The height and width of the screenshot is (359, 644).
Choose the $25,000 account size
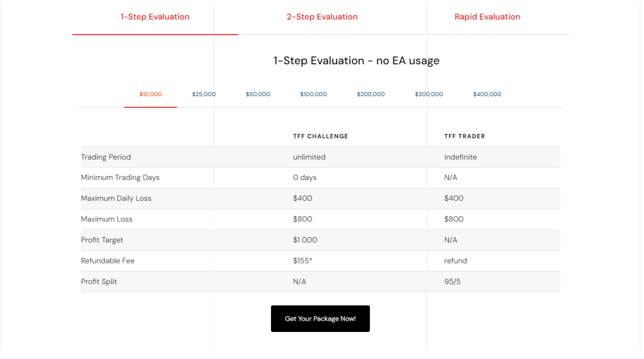click(x=204, y=94)
